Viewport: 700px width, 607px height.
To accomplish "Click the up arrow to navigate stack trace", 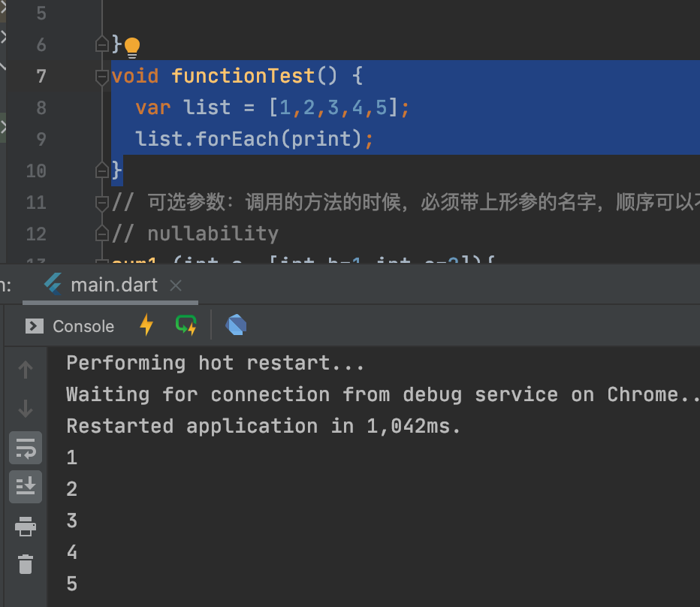I will point(25,369).
